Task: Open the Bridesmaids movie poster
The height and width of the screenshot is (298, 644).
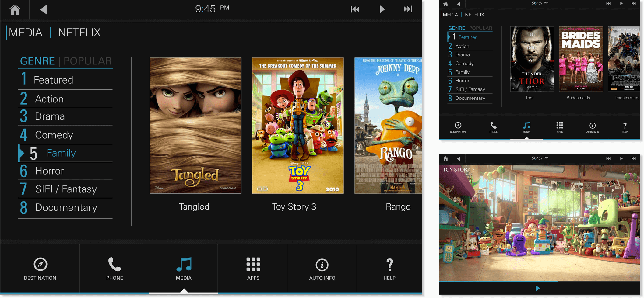Action: pos(581,59)
